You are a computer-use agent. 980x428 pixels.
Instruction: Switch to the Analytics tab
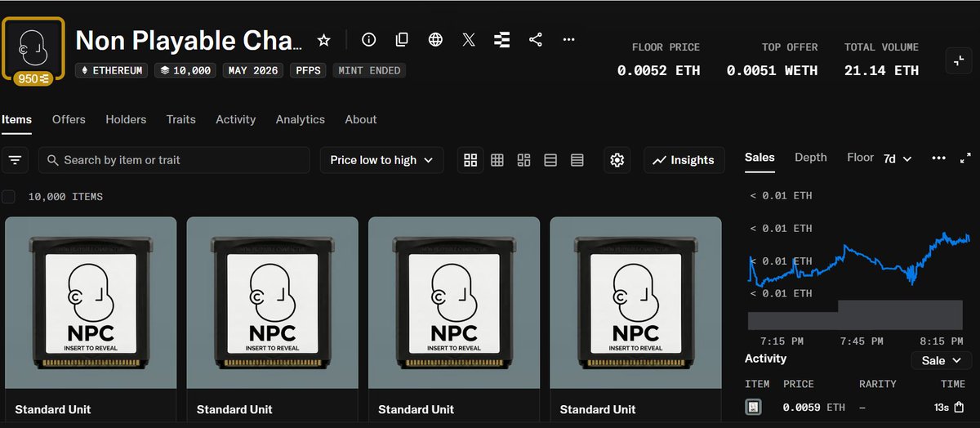click(301, 119)
